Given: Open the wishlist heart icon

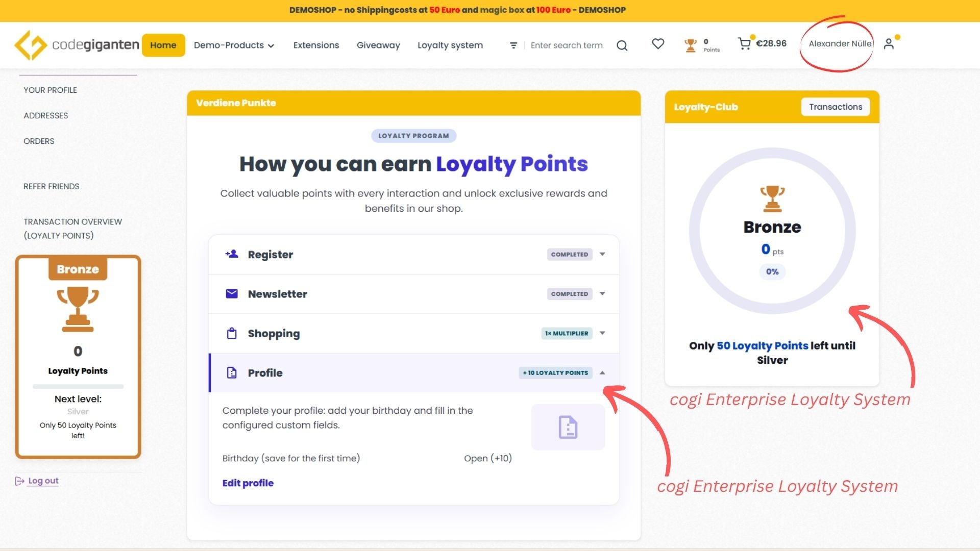Looking at the screenshot, I should pos(658,44).
